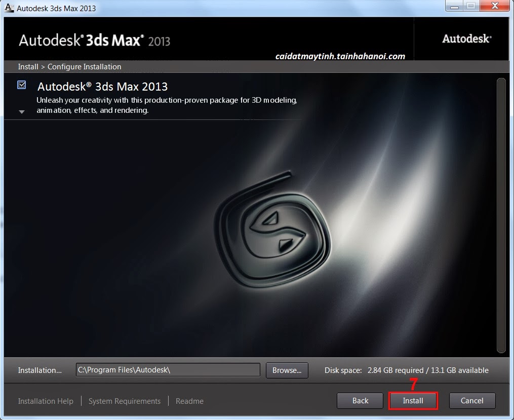Image resolution: width=514 pixels, height=420 pixels.
Task: Click the Autodesk A title bar icon
Action: (9, 8)
